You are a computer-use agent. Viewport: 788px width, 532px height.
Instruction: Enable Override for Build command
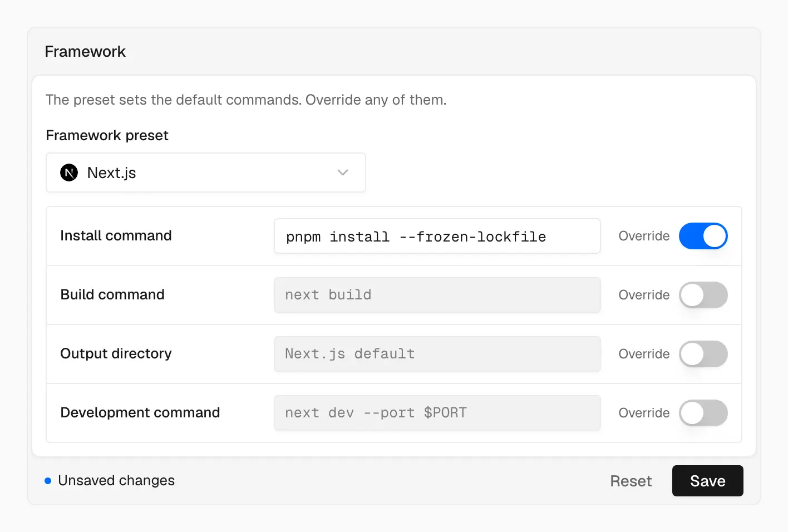pos(703,295)
